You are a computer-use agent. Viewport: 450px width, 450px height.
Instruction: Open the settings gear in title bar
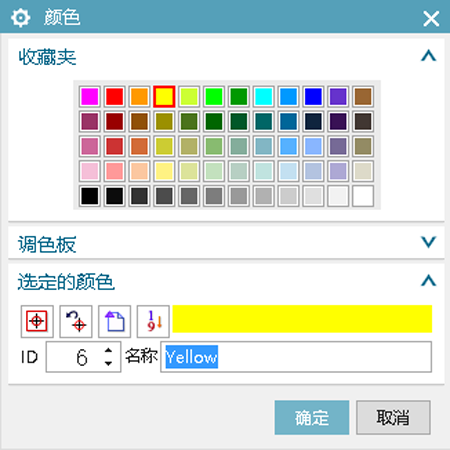click(x=20, y=18)
